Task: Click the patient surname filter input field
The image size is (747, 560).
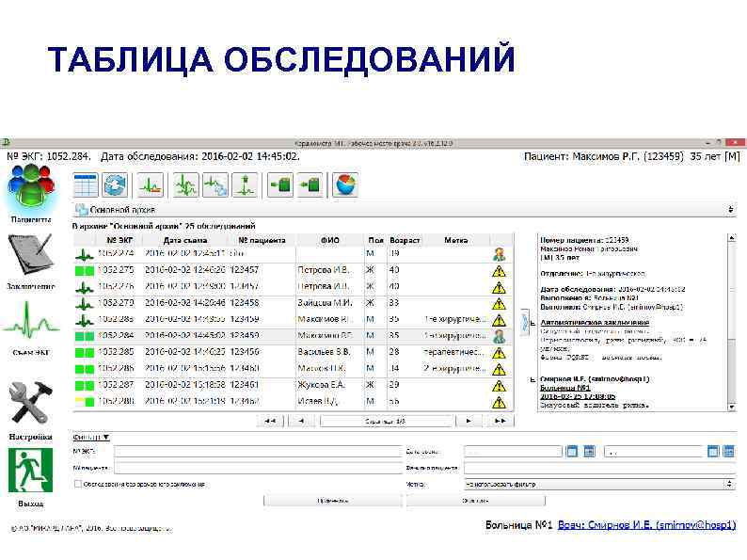Action: (599, 468)
